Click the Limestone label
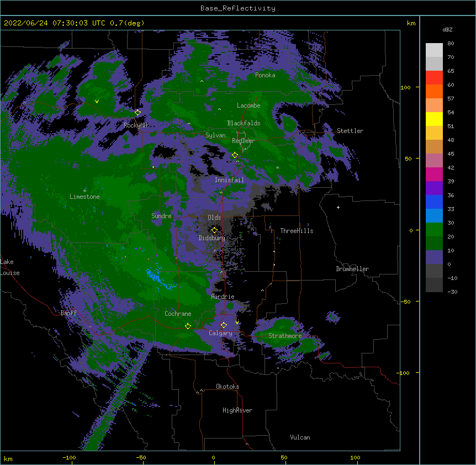 point(84,197)
